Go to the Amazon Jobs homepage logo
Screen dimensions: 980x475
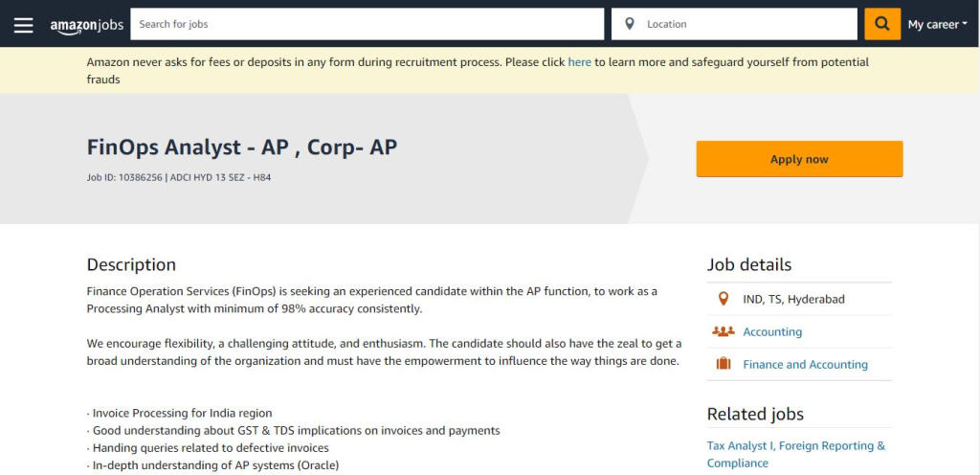coord(87,25)
